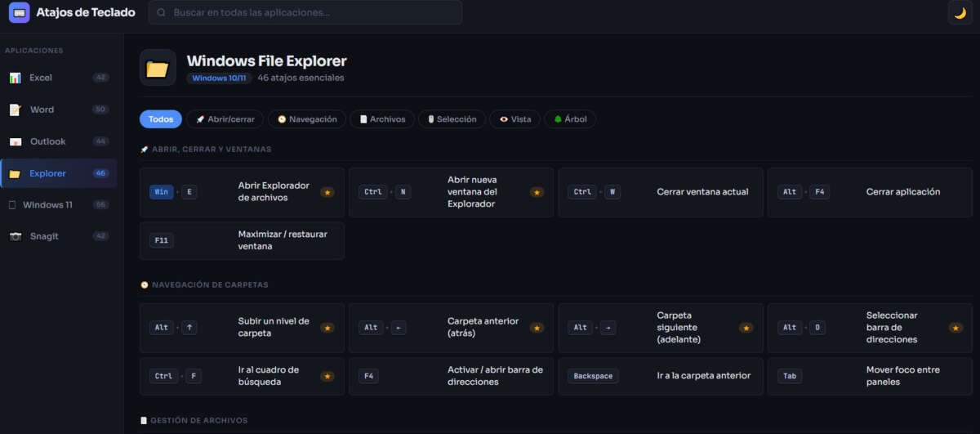Switch to the Vista filter
Viewport: 980px width, 434px height.
click(514, 119)
